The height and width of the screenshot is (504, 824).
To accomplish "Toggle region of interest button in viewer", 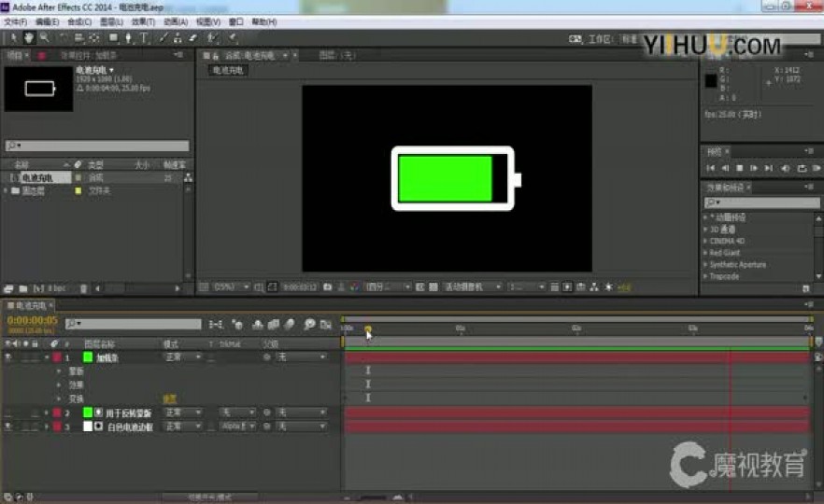I will (419, 287).
